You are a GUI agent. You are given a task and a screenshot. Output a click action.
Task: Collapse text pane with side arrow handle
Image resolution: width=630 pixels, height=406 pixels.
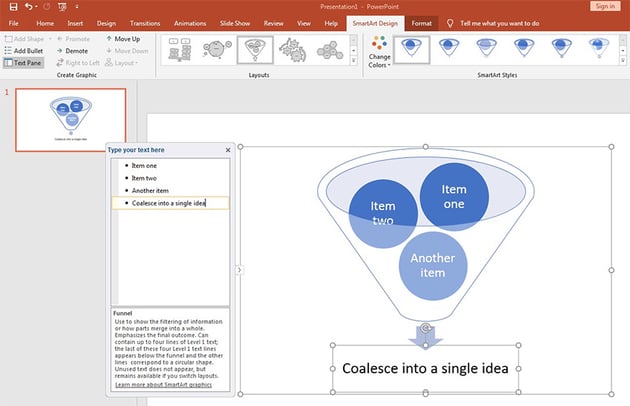[x=238, y=269]
